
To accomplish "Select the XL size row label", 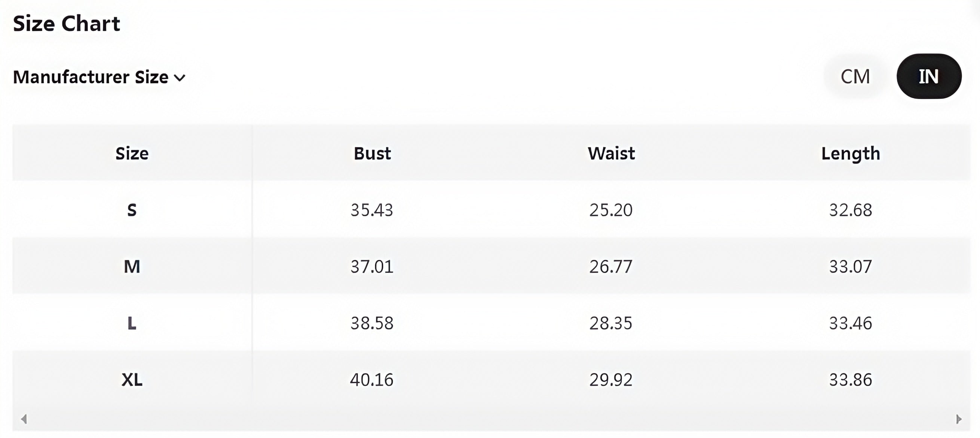I will [132, 379].
